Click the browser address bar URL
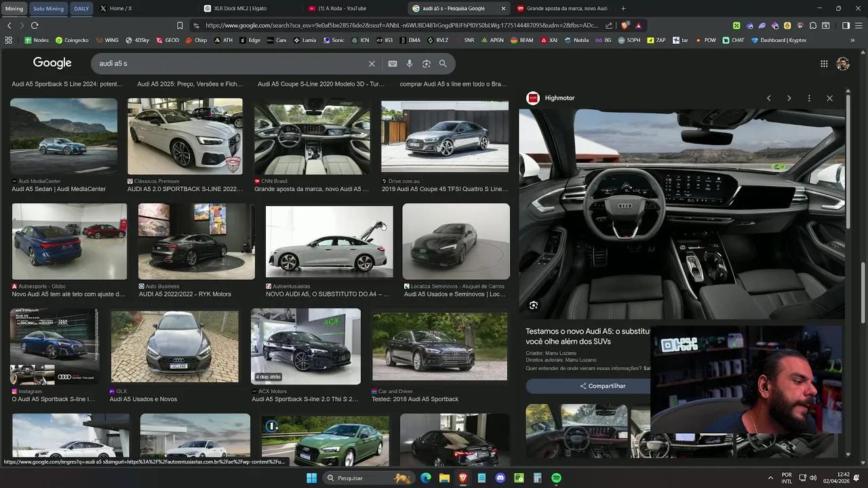The height and width of the screenshot is (488, 868). pos(400,26)
